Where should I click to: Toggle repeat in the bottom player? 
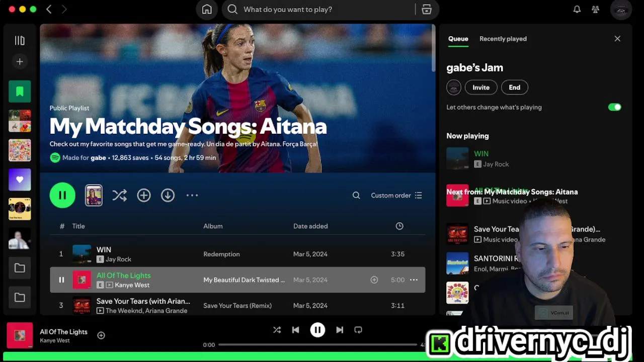[x=358, y=330]
